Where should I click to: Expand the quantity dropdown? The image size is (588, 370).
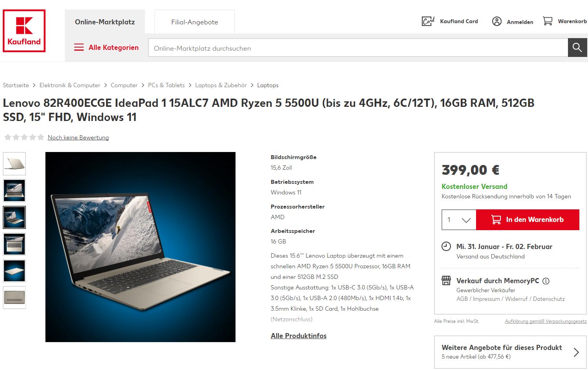[459, 220]
